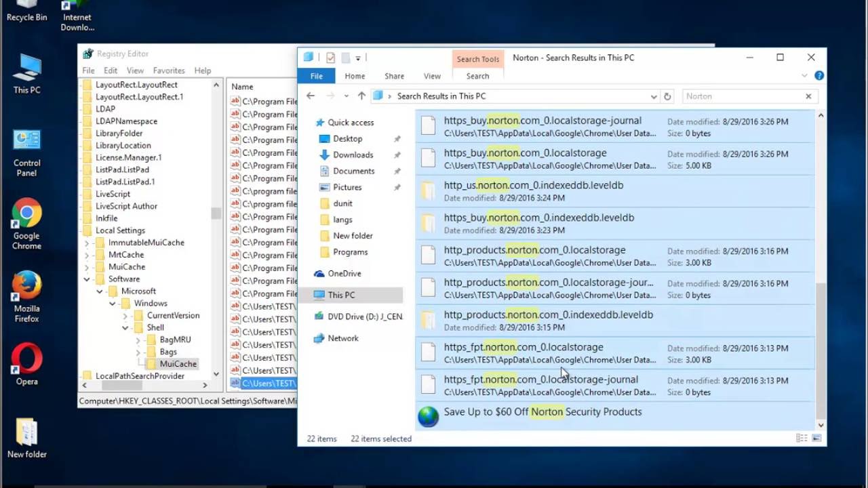Expand the MrtCache registry key
Image resolution: width=868 pixels, height=488 pixels.
click(x=87, y=255)
